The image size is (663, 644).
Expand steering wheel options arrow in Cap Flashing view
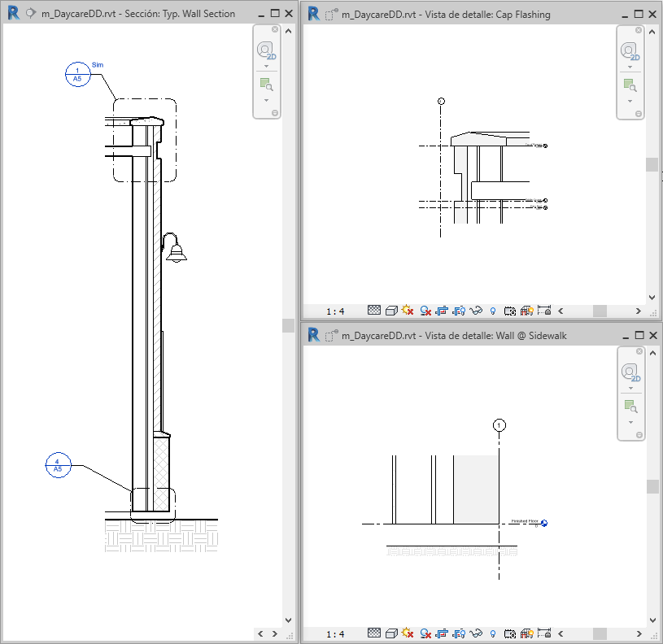(x=630, y=67)
